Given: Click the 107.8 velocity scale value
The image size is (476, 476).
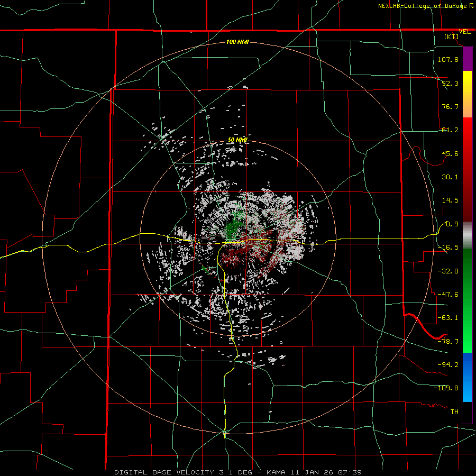Looking at the screenshot, I should (x=448, y=59).
